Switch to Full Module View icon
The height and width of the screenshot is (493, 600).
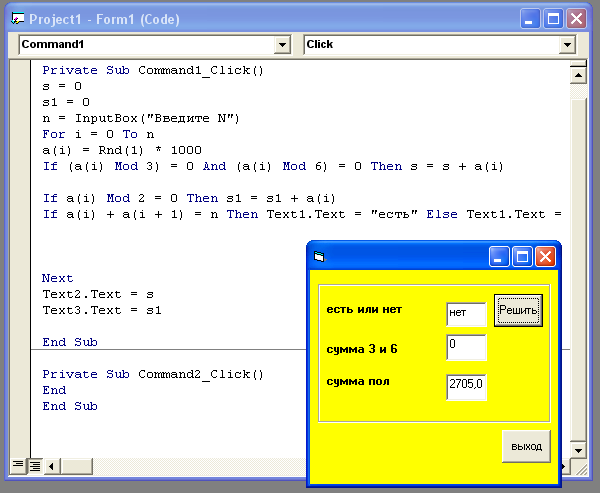[x=35, y=466]
